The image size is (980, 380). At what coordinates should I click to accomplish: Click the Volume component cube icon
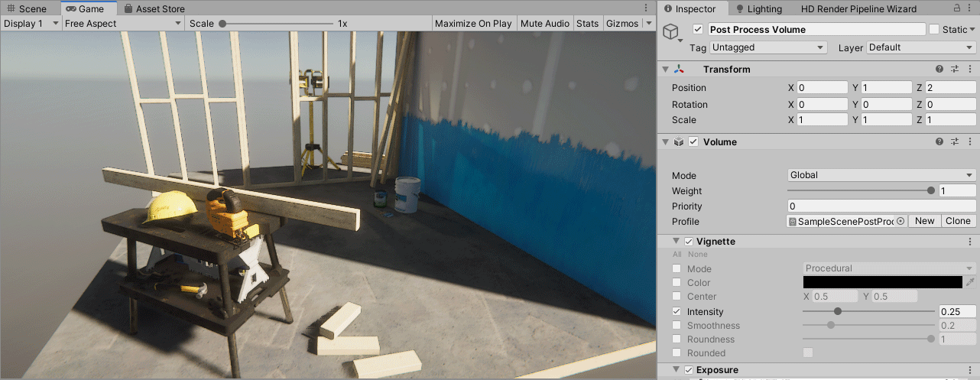(679, 141)
